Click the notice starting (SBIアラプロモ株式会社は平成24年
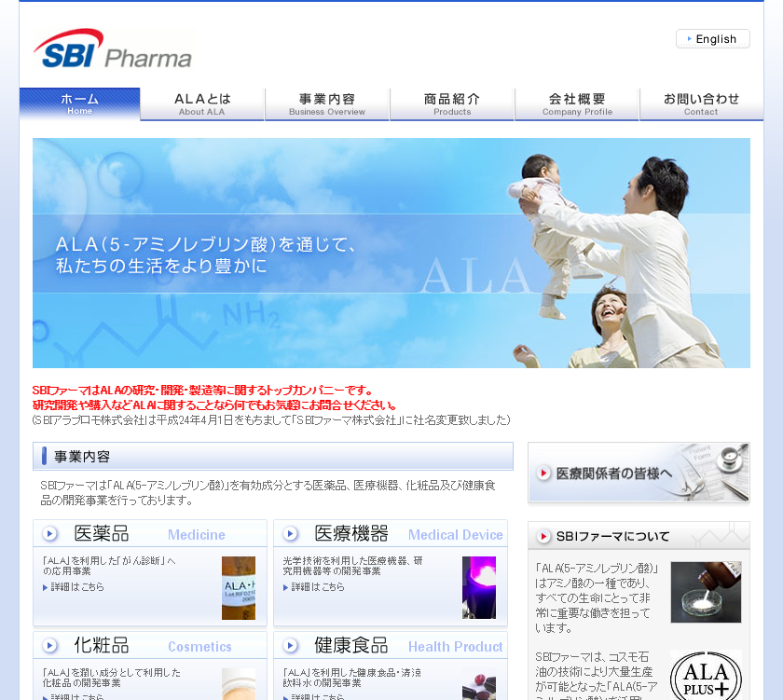Viewport: 783px width, 700px height. coord(271,419)
